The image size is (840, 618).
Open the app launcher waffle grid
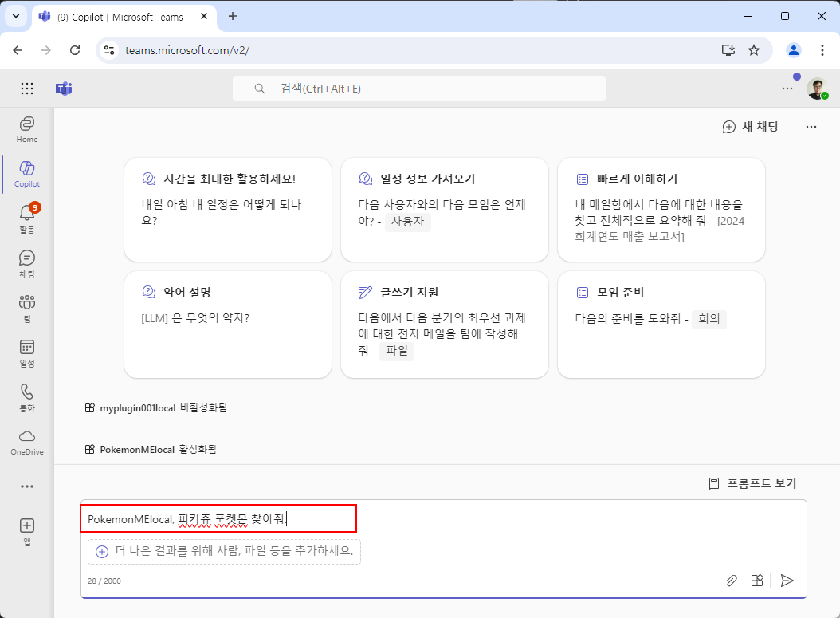pyautogui.click(x=27, y=89)
